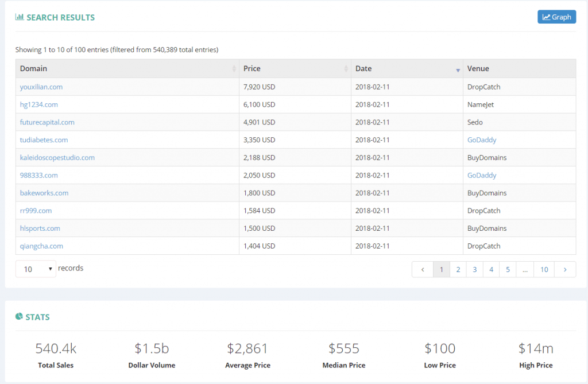This screenshot has height=384, width=588.
Task: Go to next page arrow
Action: tap(565, 269)
